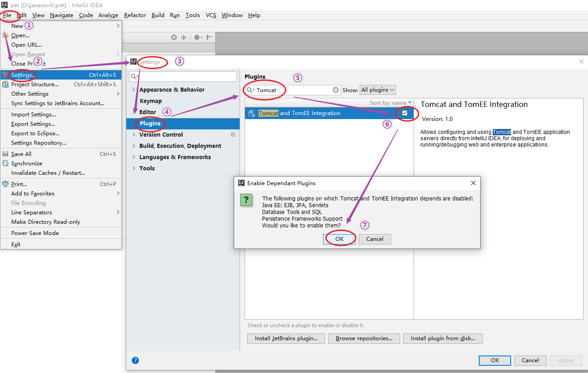Click the hide project panel icon
588x373 pixels.
tap(209, 37)
